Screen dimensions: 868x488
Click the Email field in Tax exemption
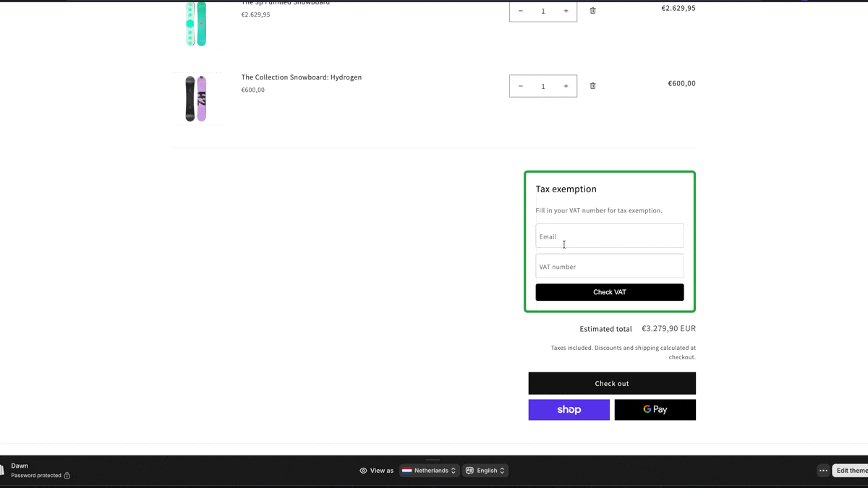tap(609, 236)
